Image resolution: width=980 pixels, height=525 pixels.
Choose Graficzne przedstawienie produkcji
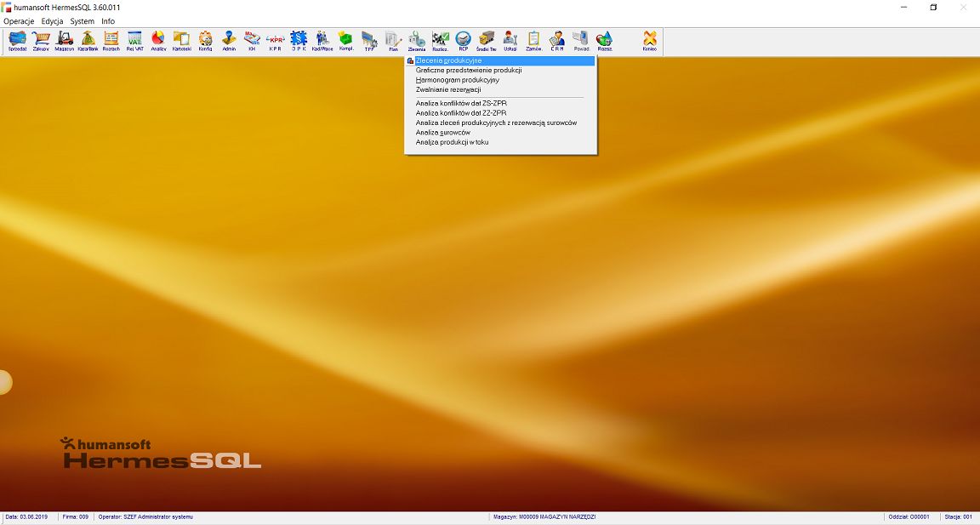pos(500,70)
